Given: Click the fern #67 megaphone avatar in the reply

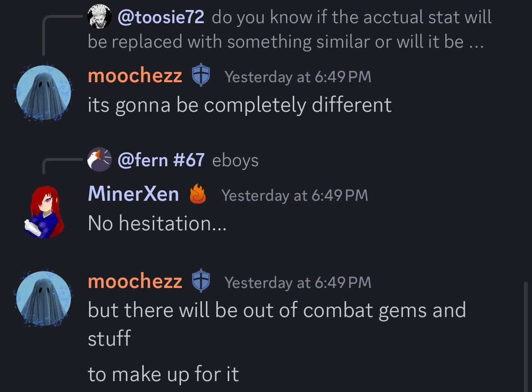Looking at the screenshot, I should pos(100,159).
